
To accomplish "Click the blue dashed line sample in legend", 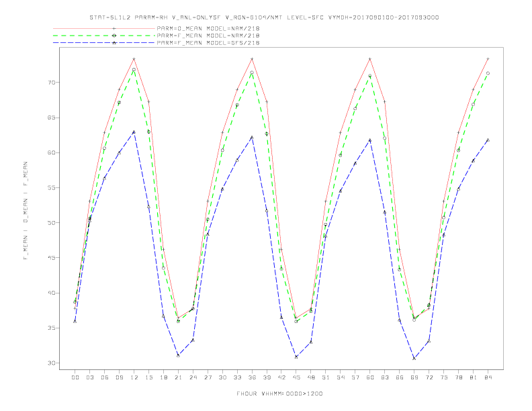I will click(x=104, y=43).
